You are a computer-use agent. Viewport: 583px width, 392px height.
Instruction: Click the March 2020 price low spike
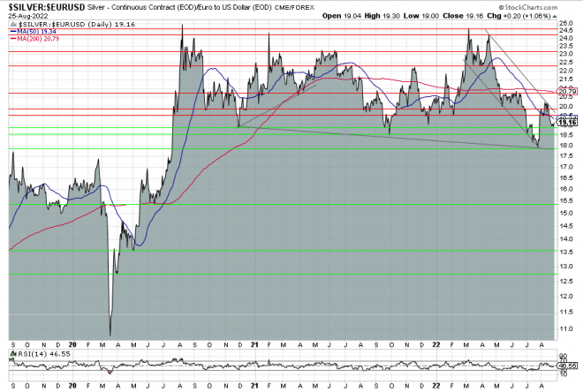(x=110, y=334)
